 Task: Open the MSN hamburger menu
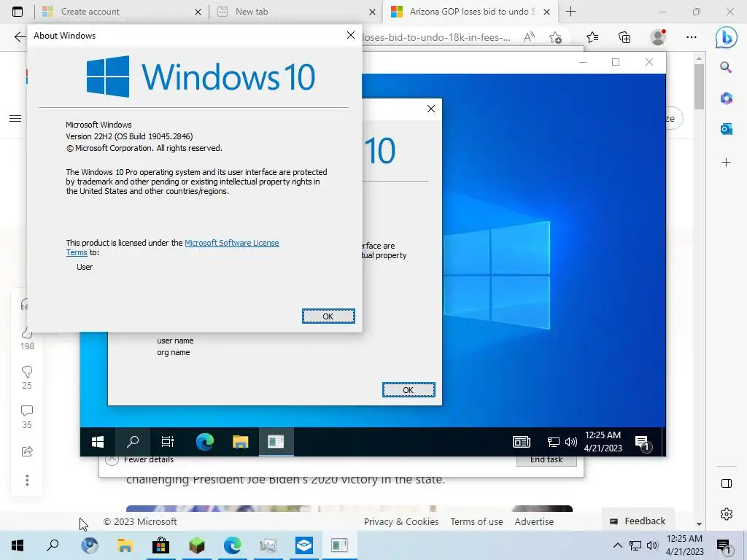[15, 118]
